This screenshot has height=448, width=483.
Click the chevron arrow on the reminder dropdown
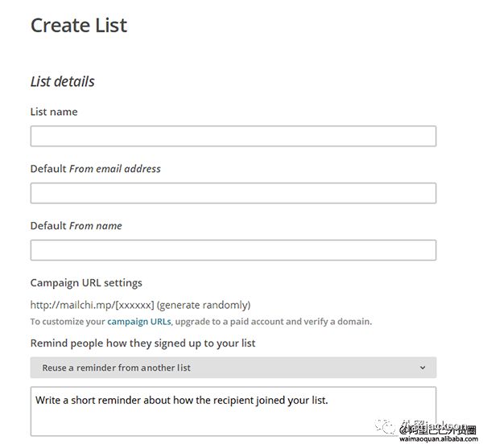click(x=423, y=368)
